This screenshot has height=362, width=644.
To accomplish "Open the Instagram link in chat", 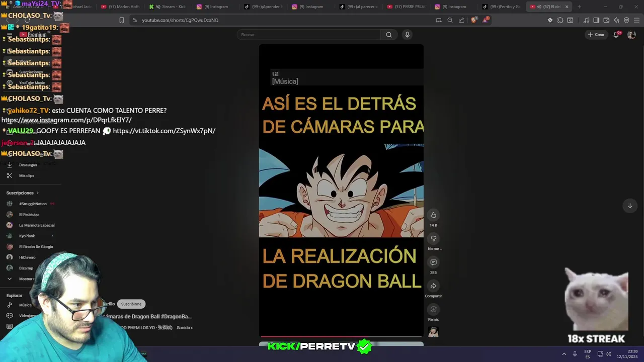I will coord(66,120).
